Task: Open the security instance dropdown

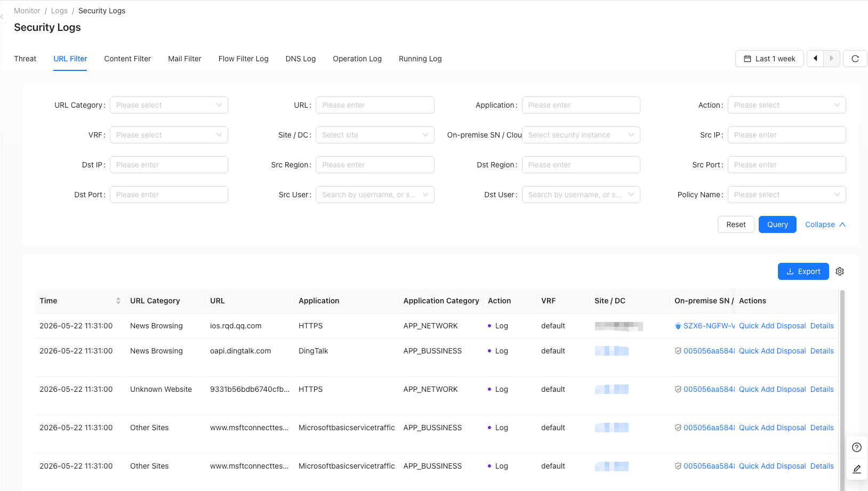Action: pos(581,135)
